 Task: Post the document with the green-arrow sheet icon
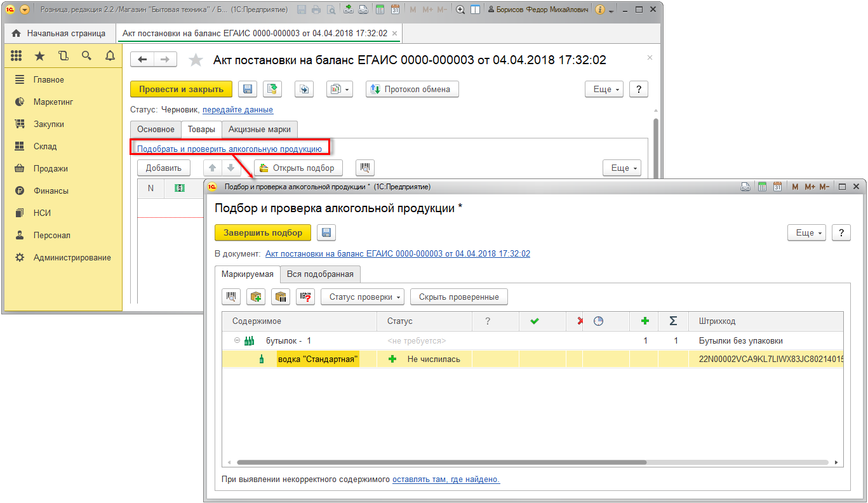coord(273,90)
